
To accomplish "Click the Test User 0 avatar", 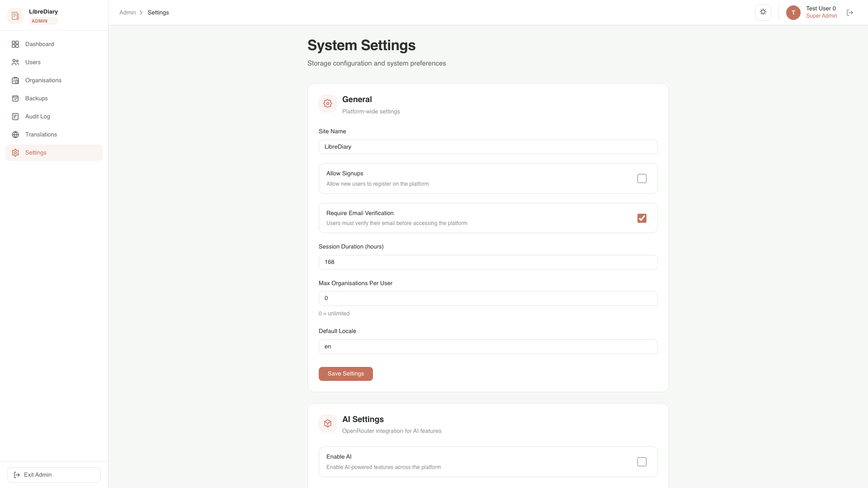I will (x=793, y=13).
